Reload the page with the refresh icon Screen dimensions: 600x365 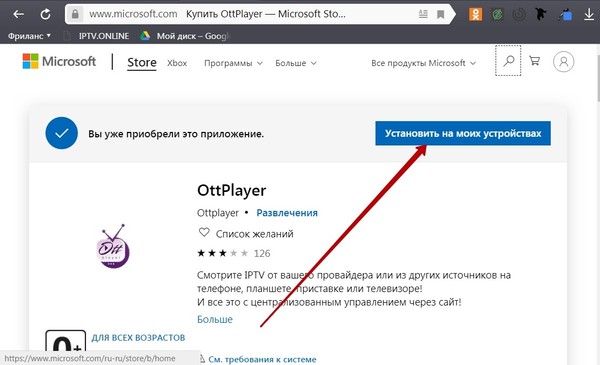[x=46, y=15]
